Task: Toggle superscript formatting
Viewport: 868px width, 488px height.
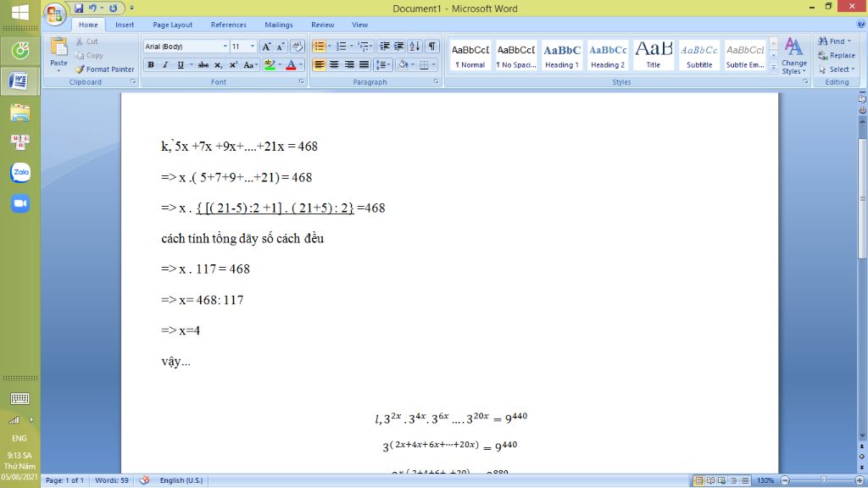Action: click(233, 64)
